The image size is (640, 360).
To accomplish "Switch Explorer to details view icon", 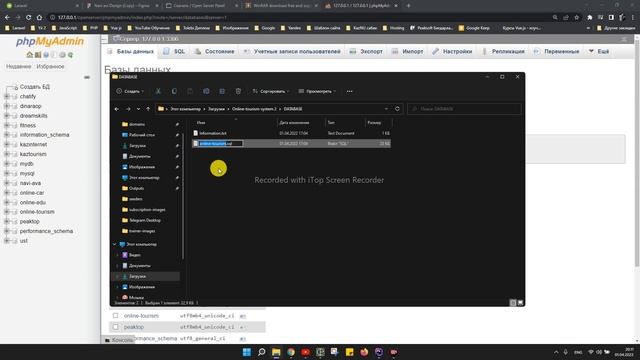I will [x=513, y=303].
